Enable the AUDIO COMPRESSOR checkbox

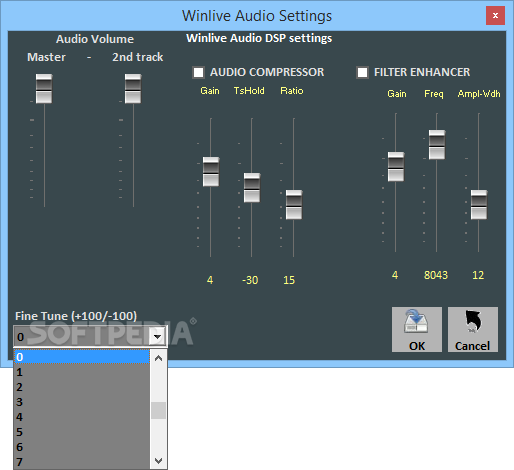[198, 72]
